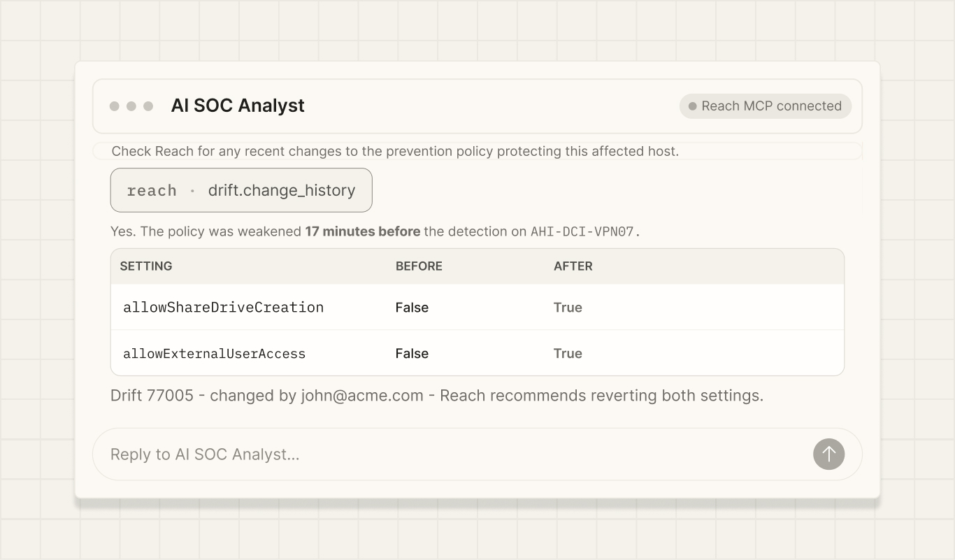
Task: Click the third gray window dot
Action: (x=148, y=106)
